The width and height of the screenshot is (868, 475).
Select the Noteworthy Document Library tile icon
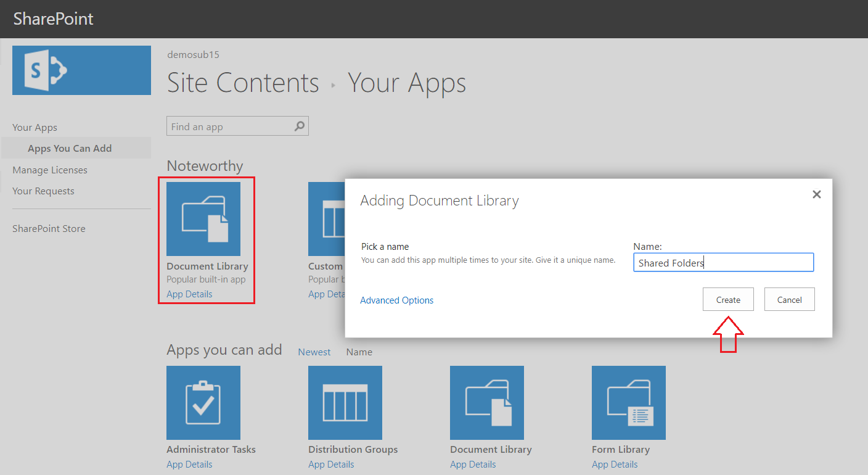pos(203,219)
